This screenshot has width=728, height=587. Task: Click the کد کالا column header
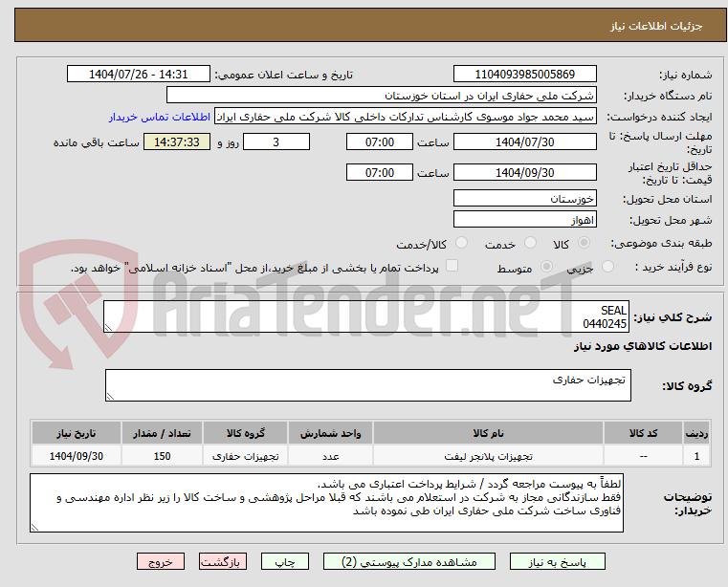643,433
